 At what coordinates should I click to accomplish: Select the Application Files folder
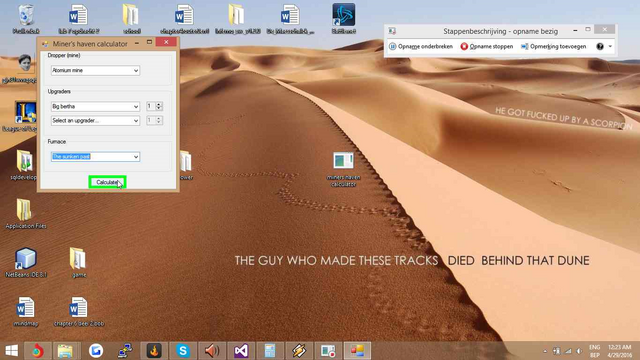pyautogui.click(x=26, y=213)
